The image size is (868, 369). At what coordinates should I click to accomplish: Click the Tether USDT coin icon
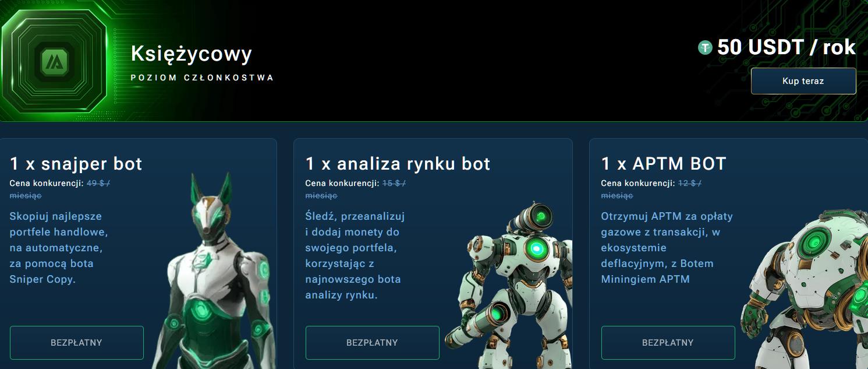(x=705, y=48)
